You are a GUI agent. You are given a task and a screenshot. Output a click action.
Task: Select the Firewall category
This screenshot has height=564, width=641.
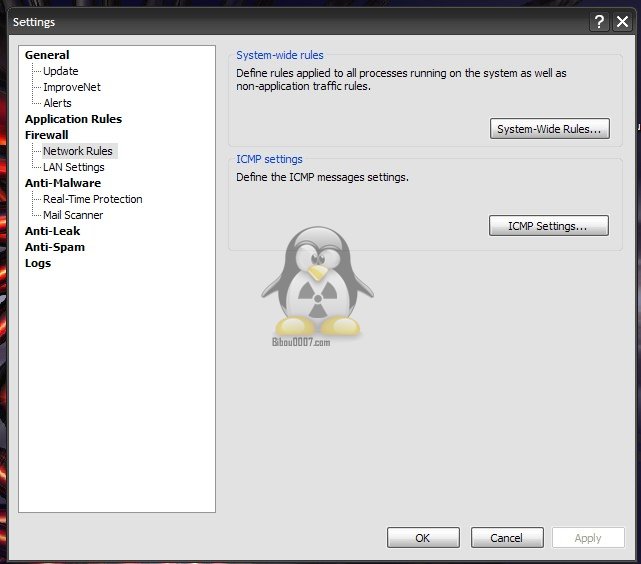point(46,135)
